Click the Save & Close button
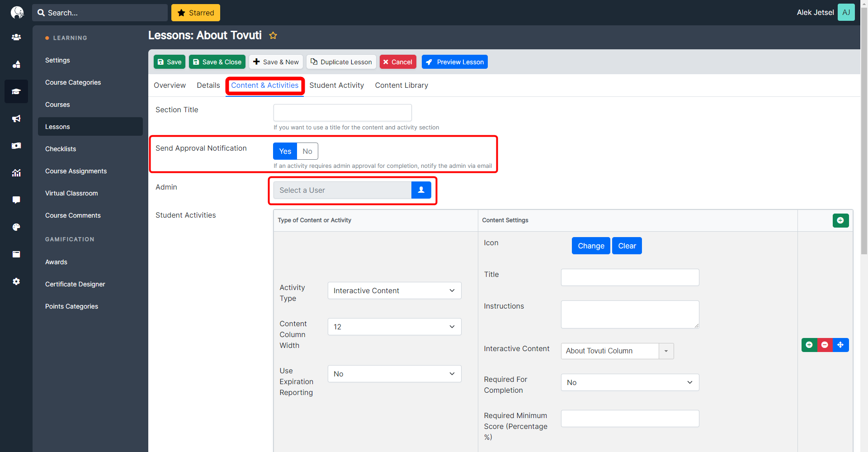Screen dimensions: 868x452 coord(217,62)
